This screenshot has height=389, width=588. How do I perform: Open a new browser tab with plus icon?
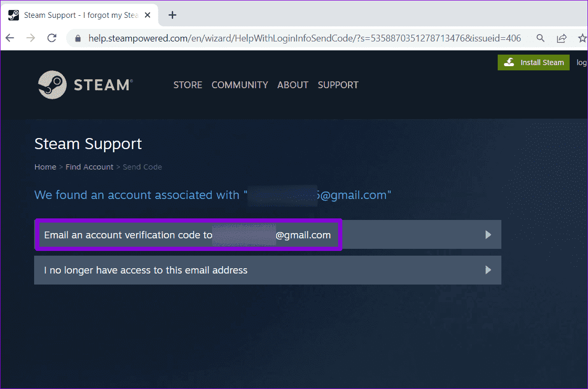point(172,15)
